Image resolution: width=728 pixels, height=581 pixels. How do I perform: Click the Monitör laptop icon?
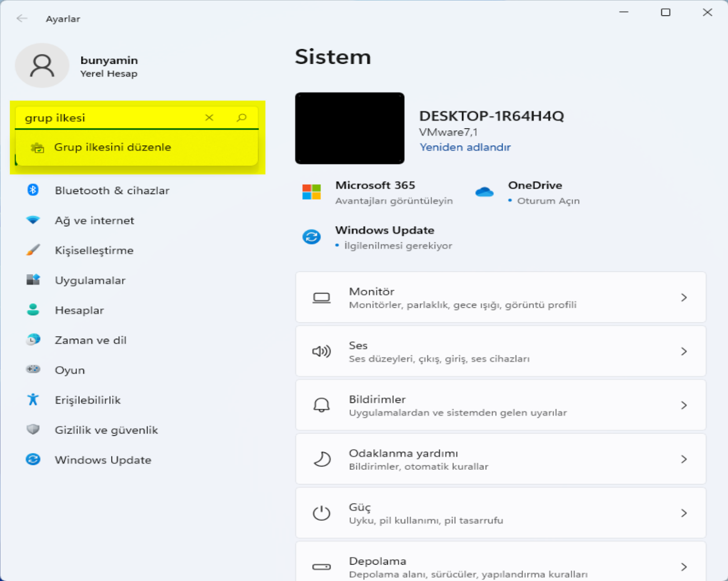(321, 298)
